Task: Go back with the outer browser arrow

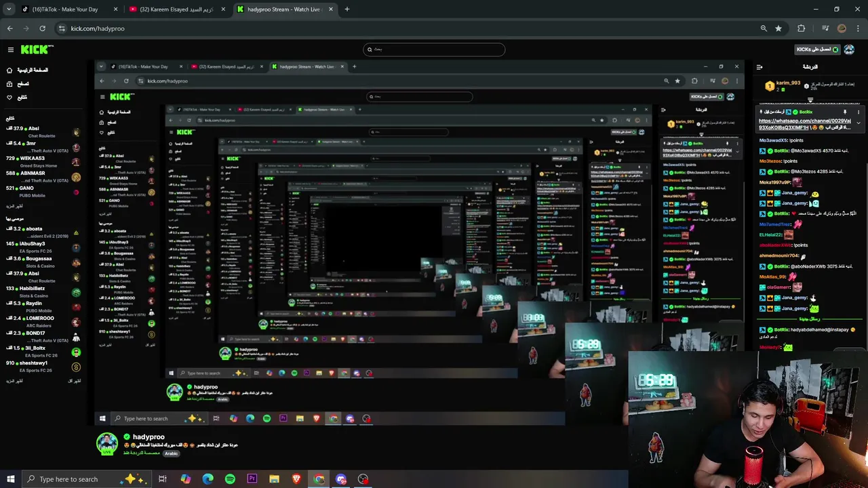Action: coord(9,28)
